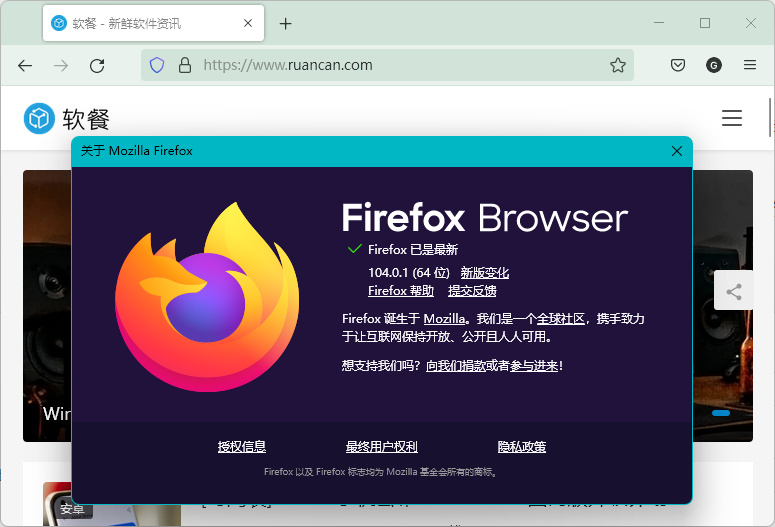Image resolution: width=775 pixels, height=527 pixels.
Task: Expand the website hamburger navigation menu
Action: [732, 118]
